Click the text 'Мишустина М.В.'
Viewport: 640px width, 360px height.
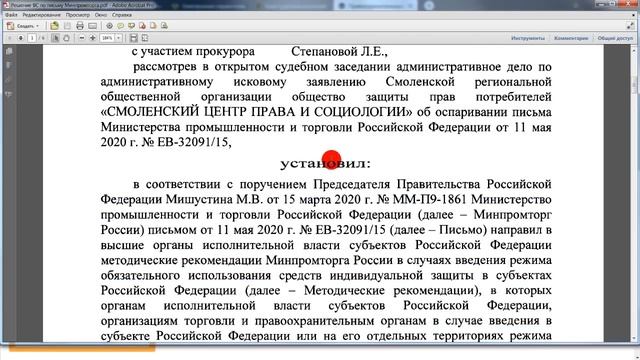pyautogui.click(x=214, y=199)
